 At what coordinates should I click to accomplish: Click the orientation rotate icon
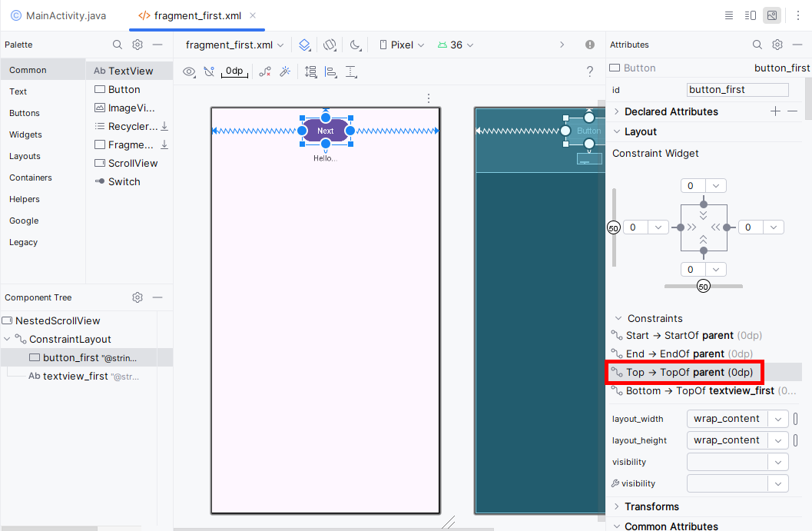330,45
